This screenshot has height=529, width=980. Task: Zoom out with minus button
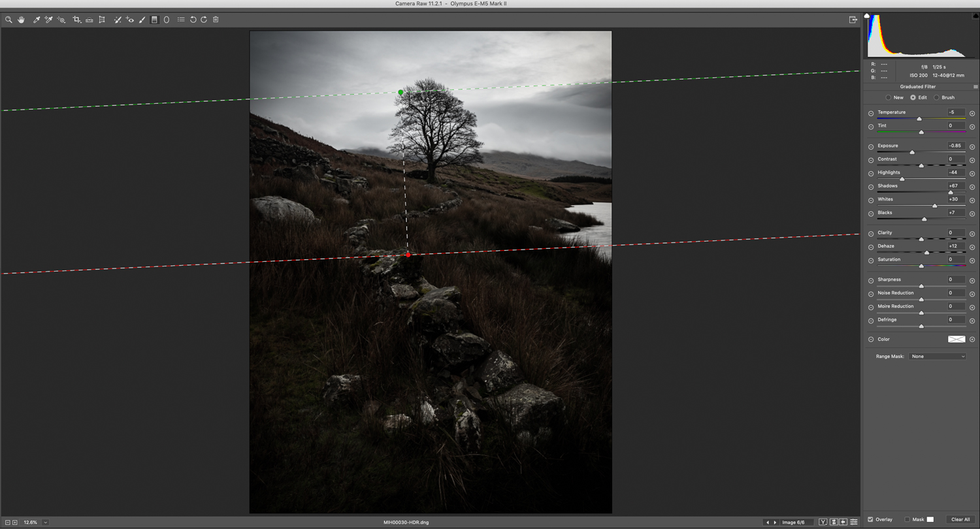pyautogui.click(x=8, y=522)
